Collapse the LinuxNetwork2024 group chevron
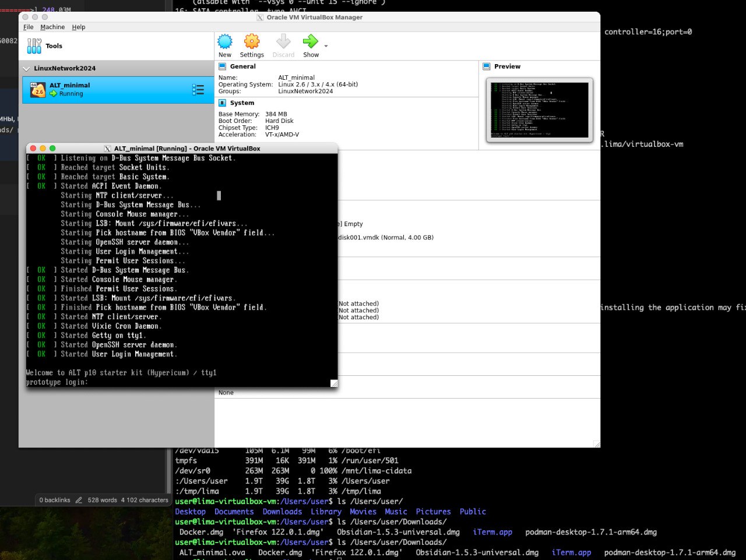 26,69
